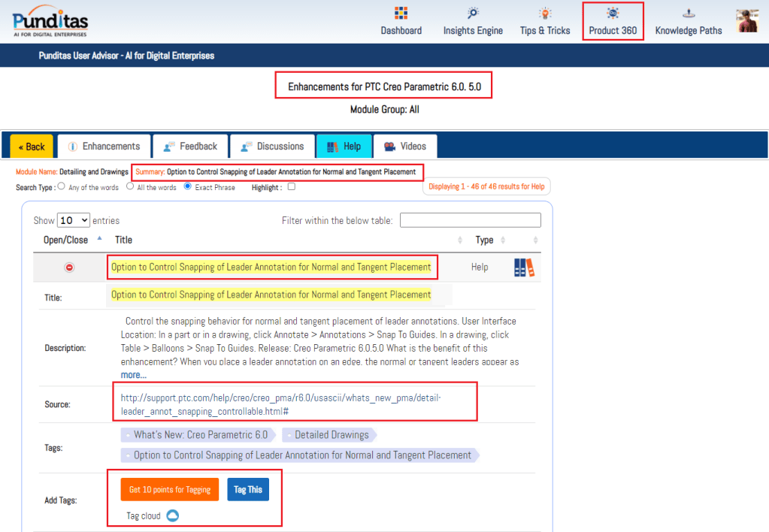Screen dimensions: 769x532
Task: Select 'All the words' radio button
Action: pos(130,186)
